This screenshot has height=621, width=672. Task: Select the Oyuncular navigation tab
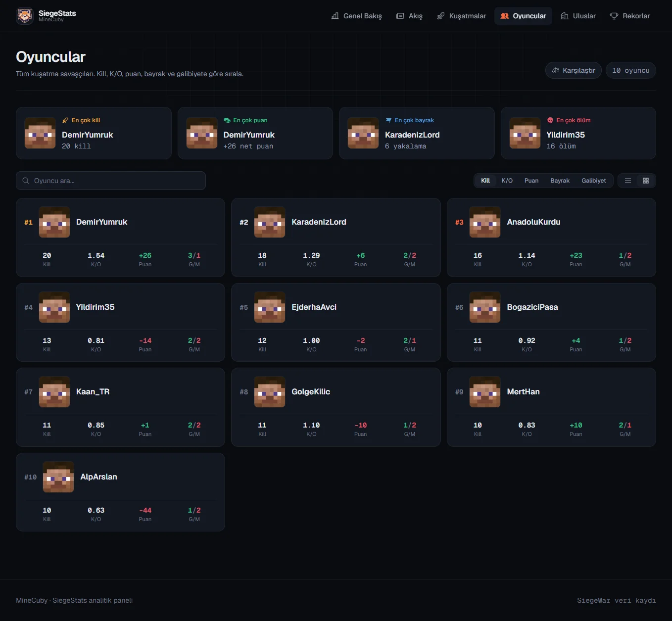pyautogui.click(x=523, y=16)
